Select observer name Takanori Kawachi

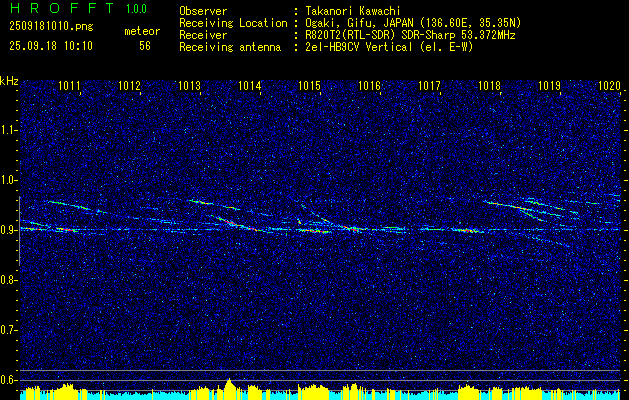353,11
